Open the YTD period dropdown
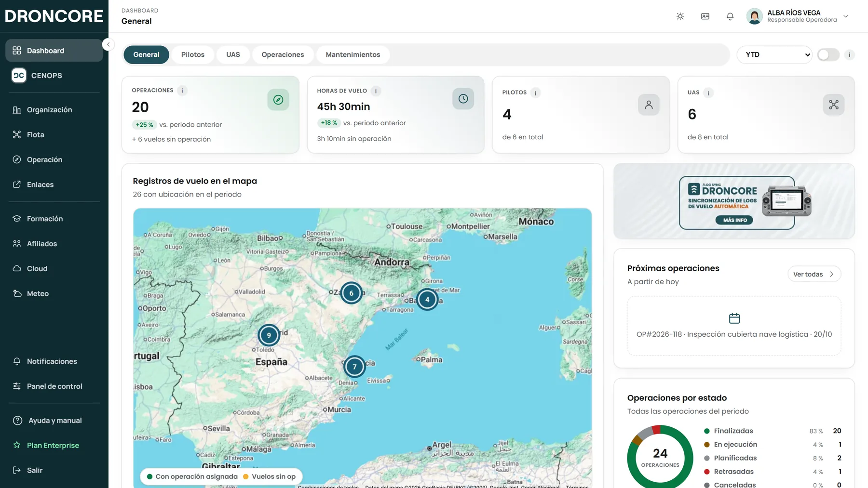Viewport: 868px width, 488px height. pyautogui.click(x=774, y=54)
